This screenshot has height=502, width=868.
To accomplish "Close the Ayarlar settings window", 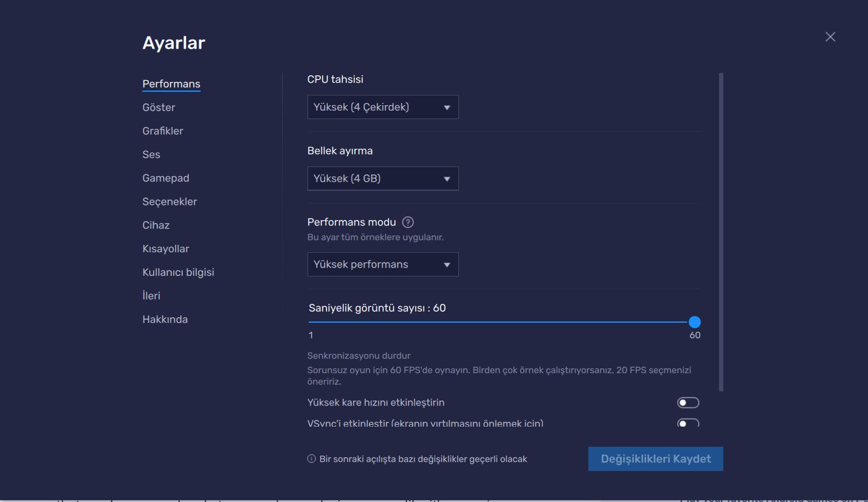I will tap(830, 36).
